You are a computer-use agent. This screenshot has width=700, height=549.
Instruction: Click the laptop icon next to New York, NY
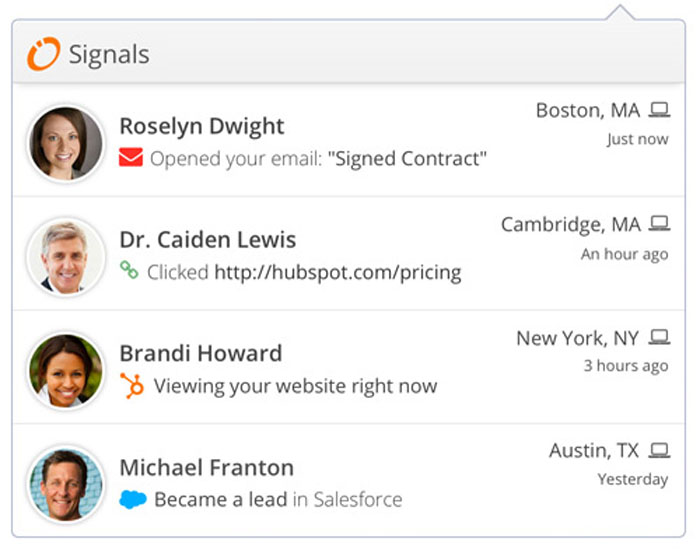click(x=659, y=338)
